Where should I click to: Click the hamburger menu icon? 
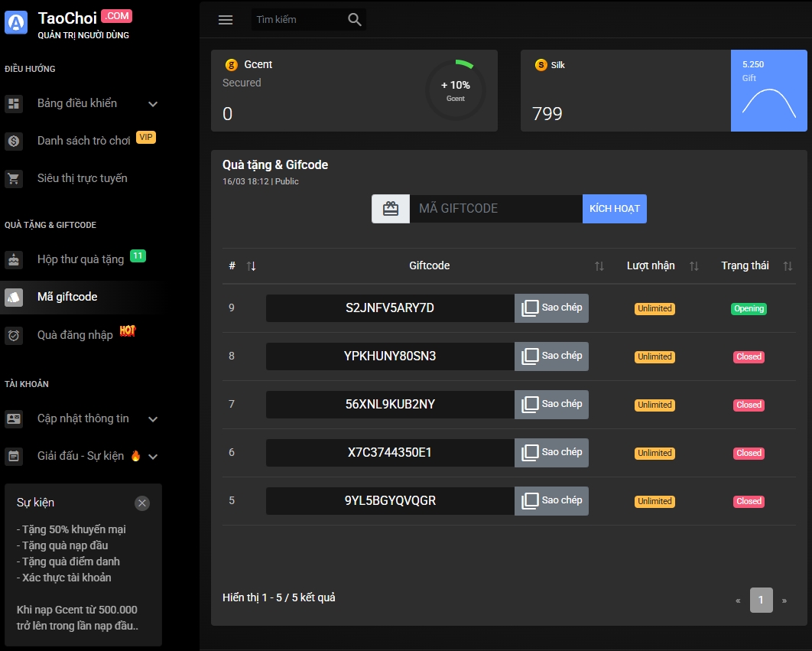pyautogui.click(x=226, y=20)
